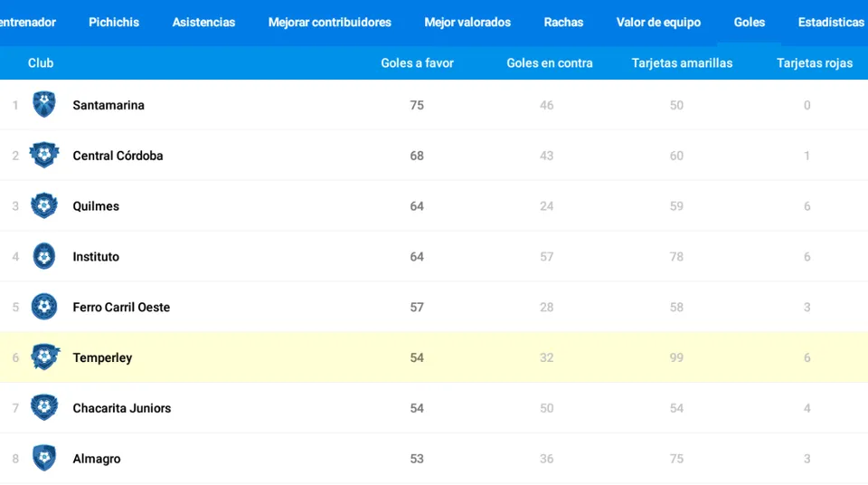Image resolution: width=868 pixels, height=485 pixels.
Task: Click rank number 6 beside Temperley
Action: point(15,357)
